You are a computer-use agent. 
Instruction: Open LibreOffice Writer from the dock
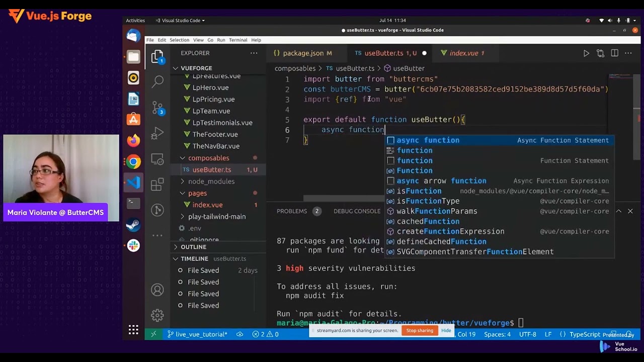133,99
